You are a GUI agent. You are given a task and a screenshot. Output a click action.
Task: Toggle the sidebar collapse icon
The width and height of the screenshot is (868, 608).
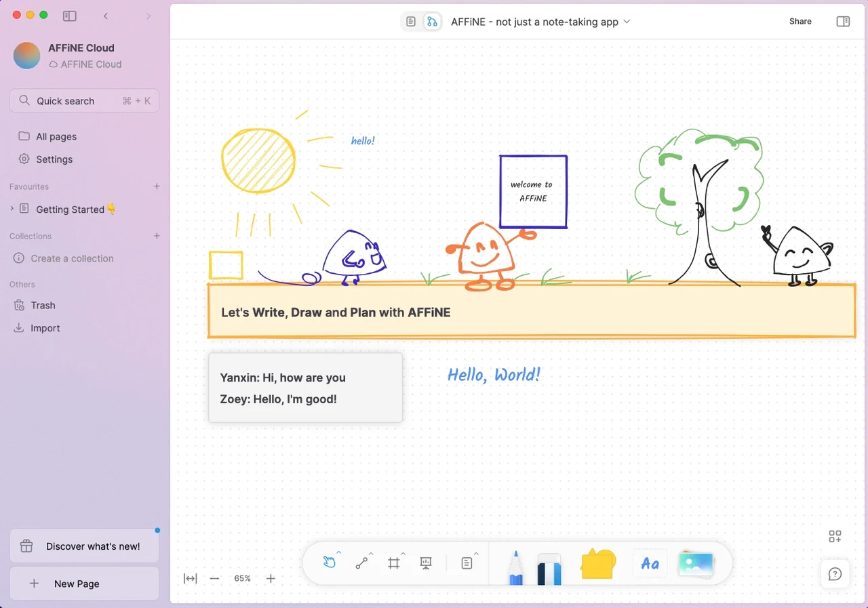pyautogui.click(x=69, y=16)
